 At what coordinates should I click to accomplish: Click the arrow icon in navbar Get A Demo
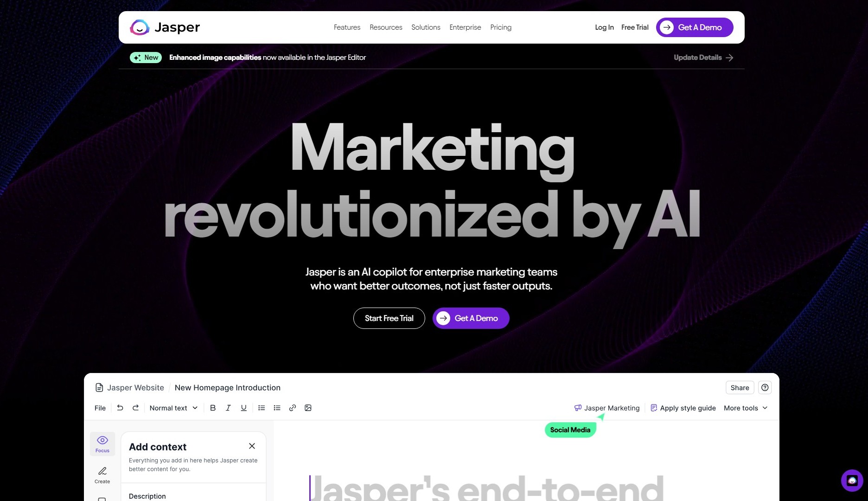coord(667,27)
